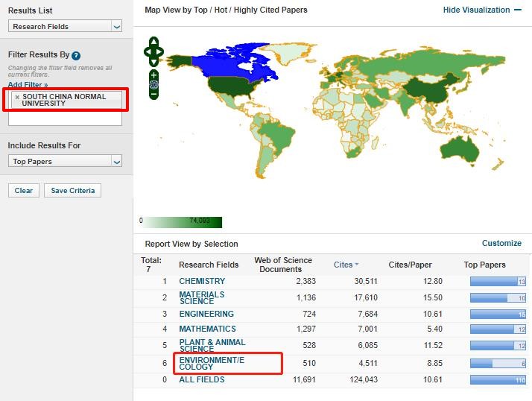The width and height of the screenshot is (532, 401).
Task: Click the green map legend color scale
Action: click(183, 222)
